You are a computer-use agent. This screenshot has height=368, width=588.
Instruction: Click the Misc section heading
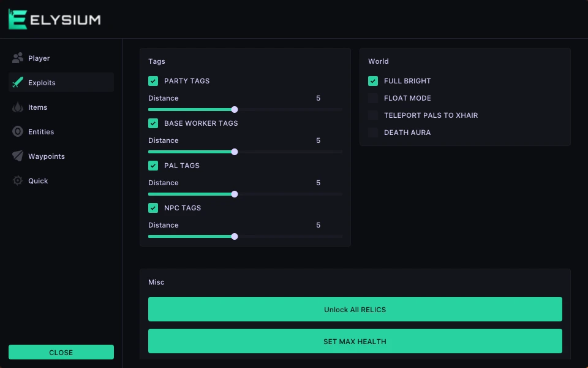[156, 282]
